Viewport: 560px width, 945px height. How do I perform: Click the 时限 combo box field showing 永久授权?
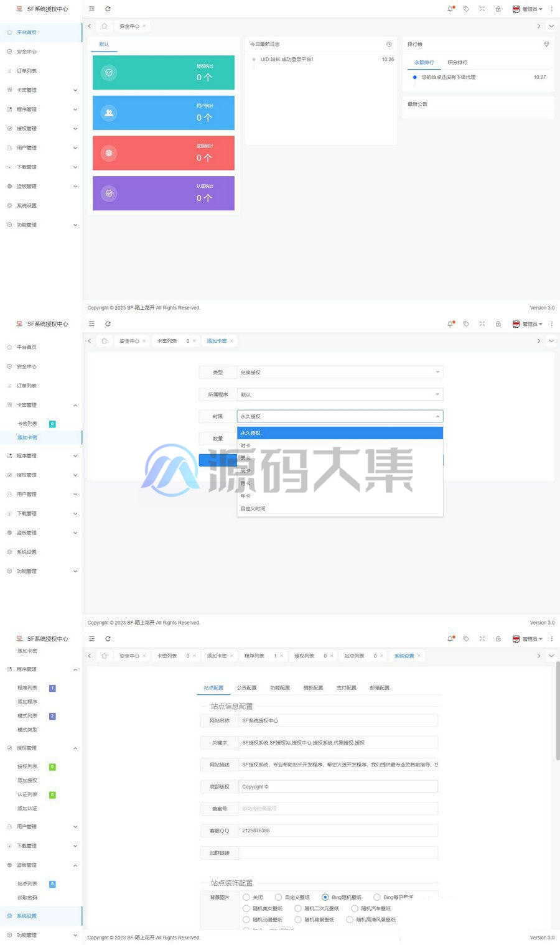click(340, 416)
